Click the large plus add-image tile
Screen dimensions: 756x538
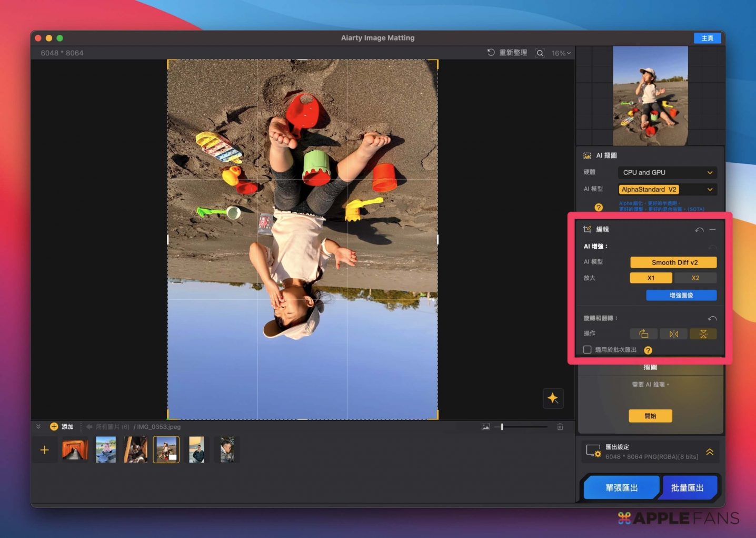[x=45, y=450]
